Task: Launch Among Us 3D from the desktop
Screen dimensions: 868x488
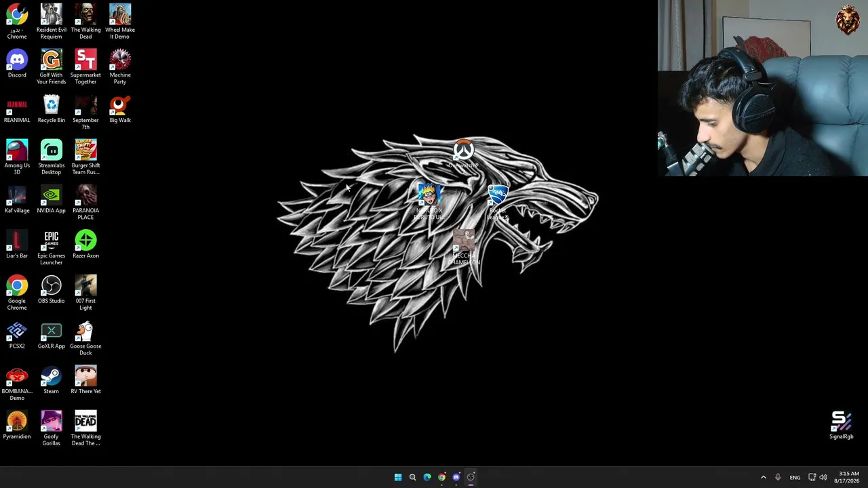Action: pos(17,157)
